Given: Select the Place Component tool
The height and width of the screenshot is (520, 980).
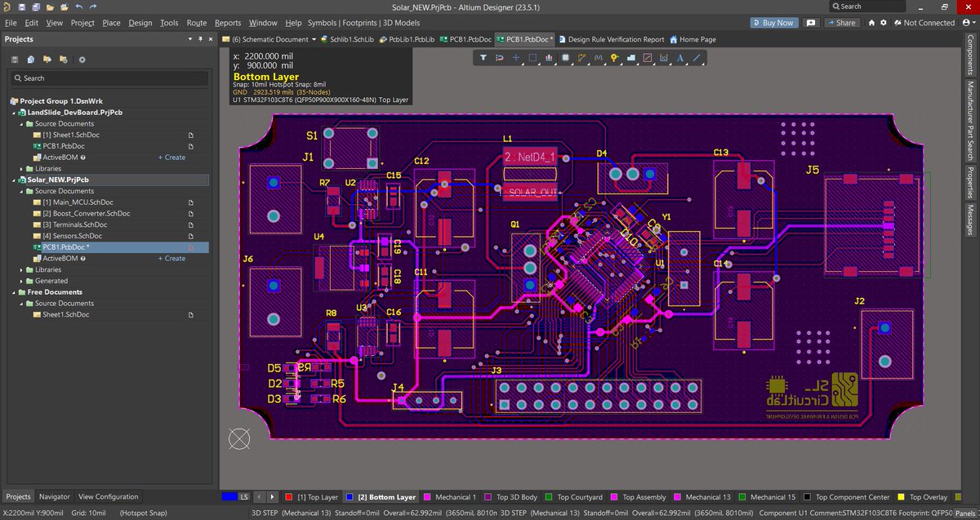Looking at the screenshot, I should point(565,58).
